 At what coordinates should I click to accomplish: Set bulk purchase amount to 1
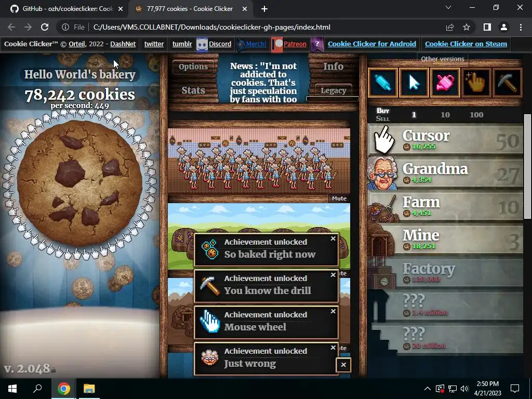pos(414,115)
